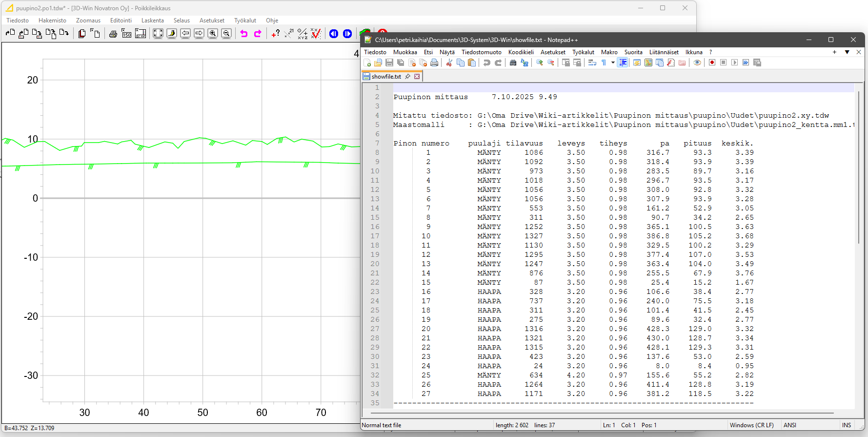The height and width of the screenshot is (437, 868).
Task: Open the Koodikieli menu in Notepad++
Action: pos(521,52)
